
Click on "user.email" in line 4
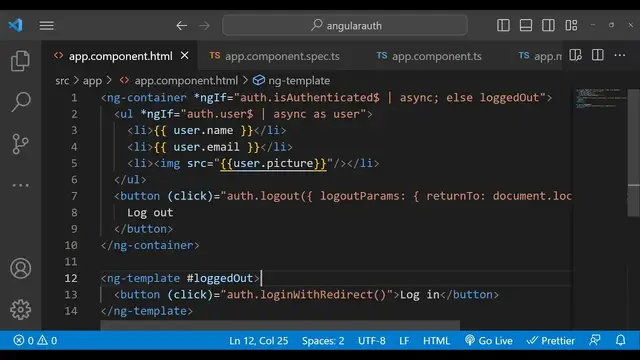click(x=207, y=147)
